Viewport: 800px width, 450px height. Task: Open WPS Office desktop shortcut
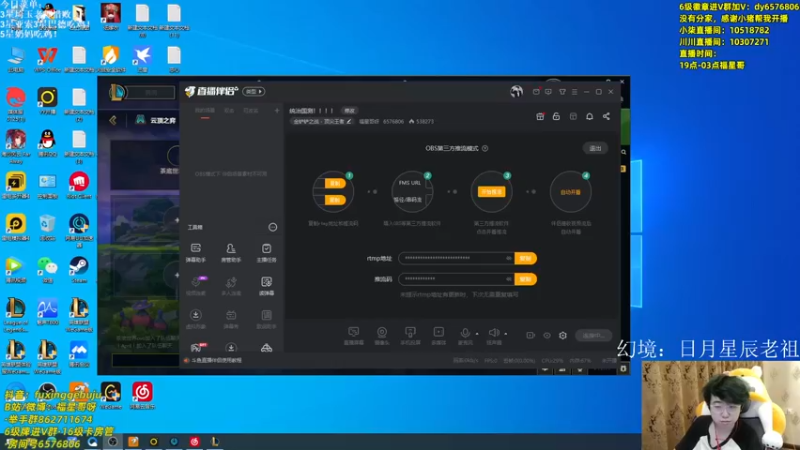pyautogui.click(x=47, y=59)
